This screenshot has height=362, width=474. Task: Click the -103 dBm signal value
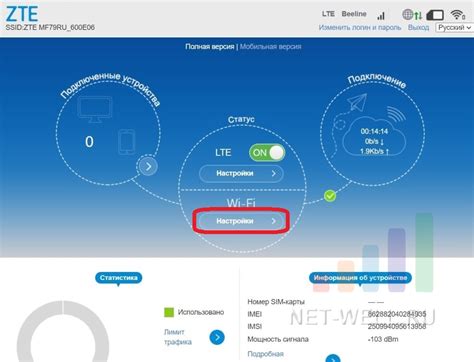tap(383, 339)
